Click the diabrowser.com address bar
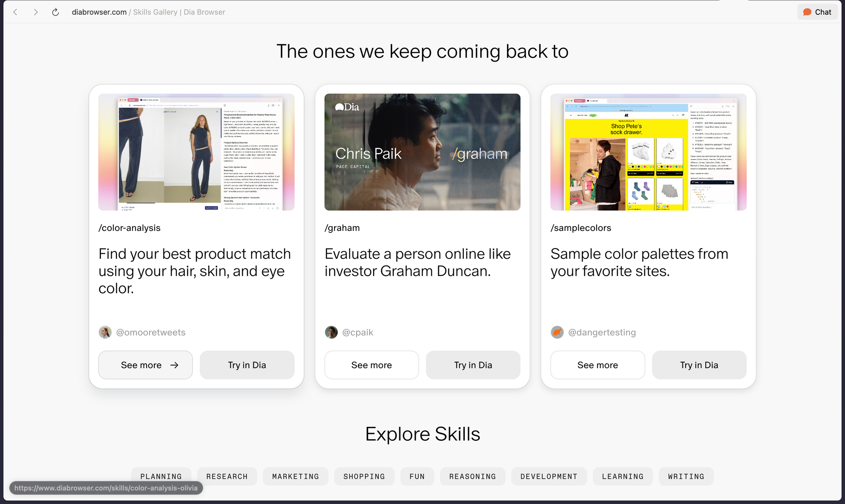 [x=148, y=12]
